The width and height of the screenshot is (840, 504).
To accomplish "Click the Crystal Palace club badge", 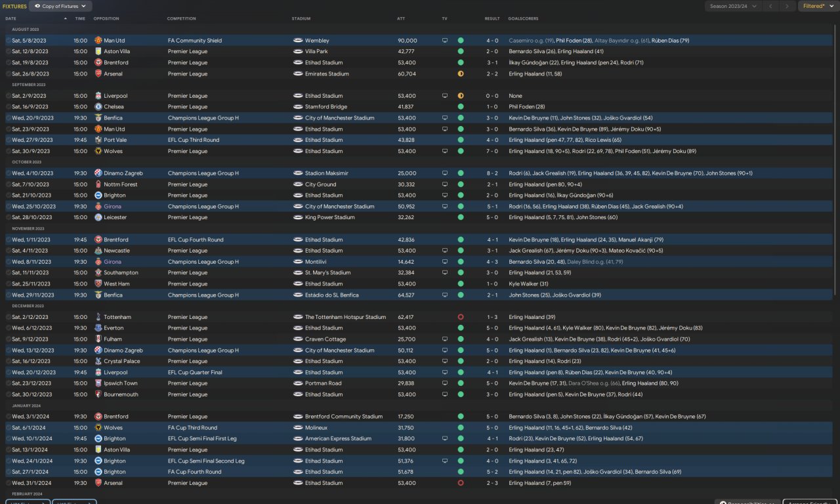I will tap(98, 361).
